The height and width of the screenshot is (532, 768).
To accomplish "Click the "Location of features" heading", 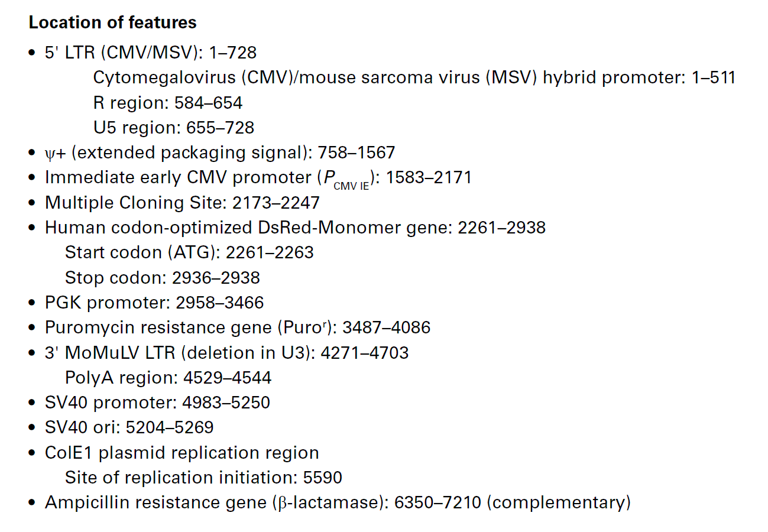I will point(112,23).
